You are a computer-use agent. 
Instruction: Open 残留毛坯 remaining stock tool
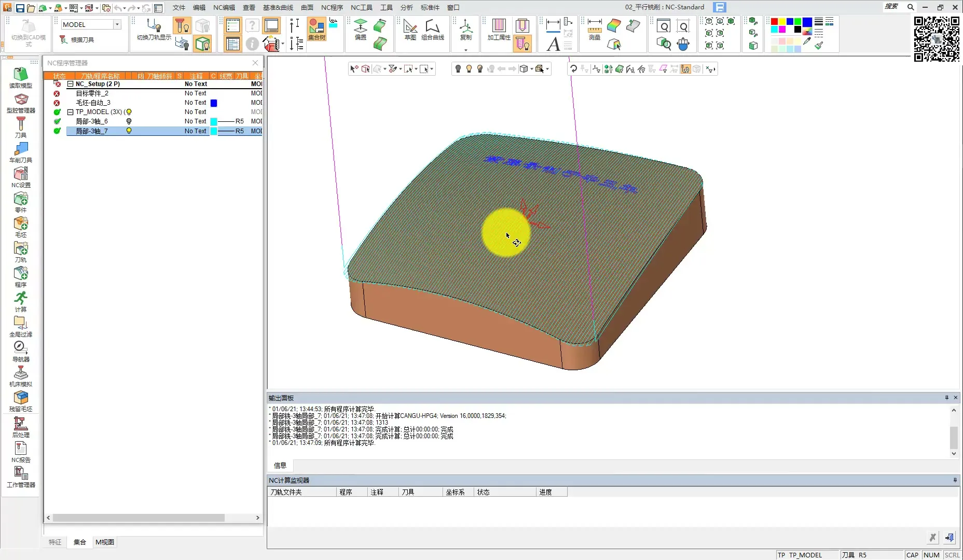21,400
